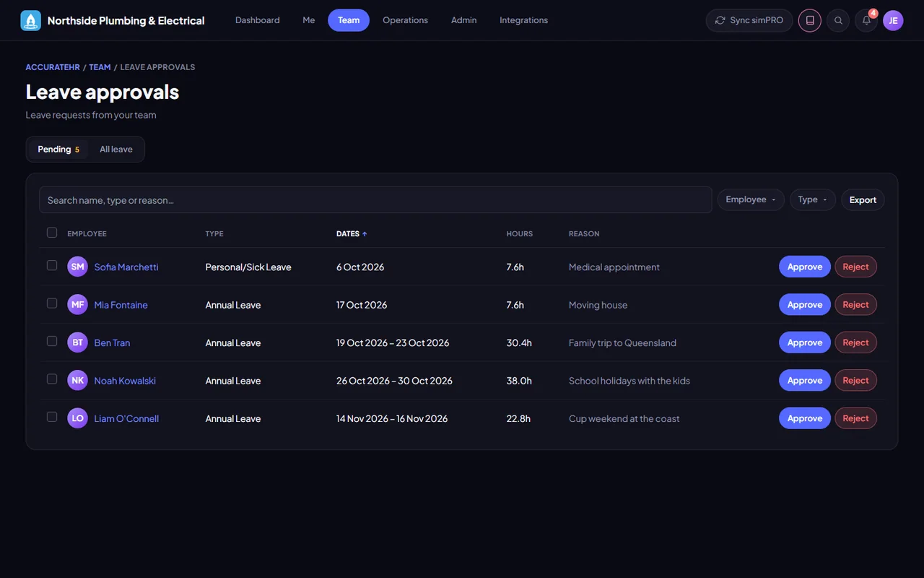The image size is (924, 578).
Task: Approve Ben Tran's annual leave
Action: [x=805, y=342]
